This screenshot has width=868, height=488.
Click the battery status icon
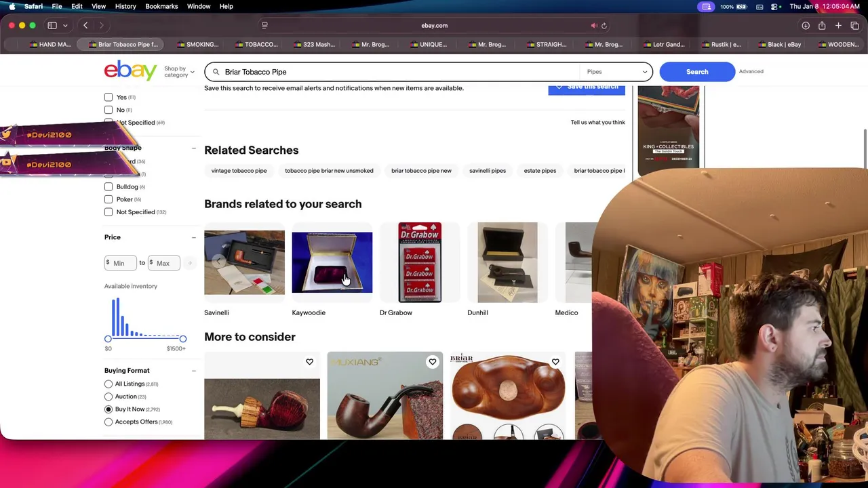pyautogui.click(x=742, y=6)
